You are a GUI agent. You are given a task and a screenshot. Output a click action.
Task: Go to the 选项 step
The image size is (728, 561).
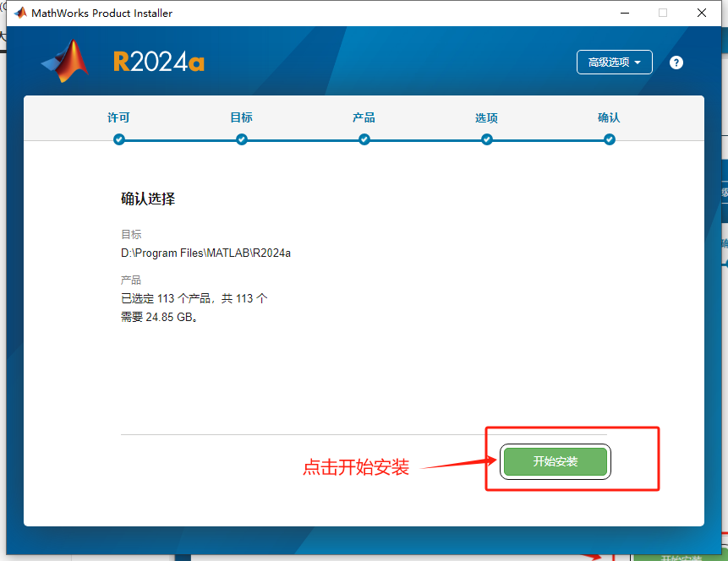pyautogui.click(x=486, y=118)
